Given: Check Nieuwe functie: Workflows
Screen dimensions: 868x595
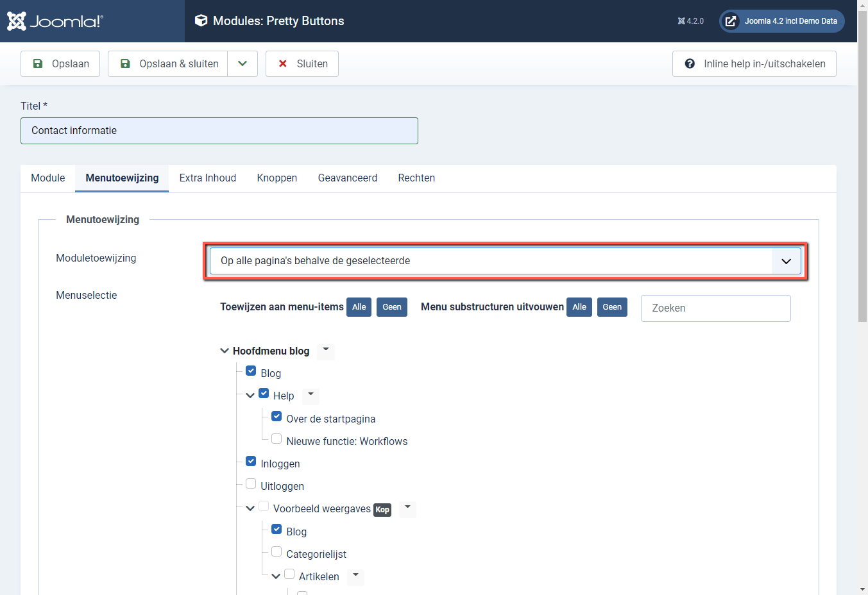Looking at the screenshot, I should (x=276, y=438).
